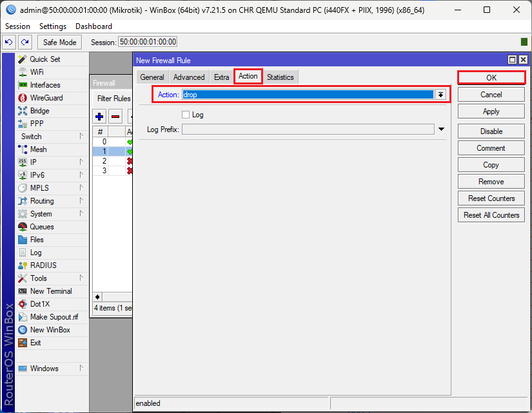
Task: Open the Action dropdown list
Action: pyautogui.click(x=440, y=95)
